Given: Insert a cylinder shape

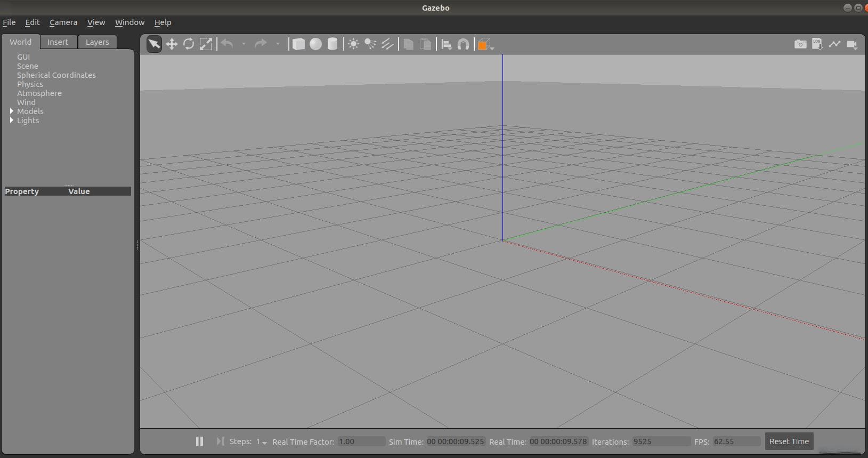Looking at the screenshot, I should click(x=332, y=44).
